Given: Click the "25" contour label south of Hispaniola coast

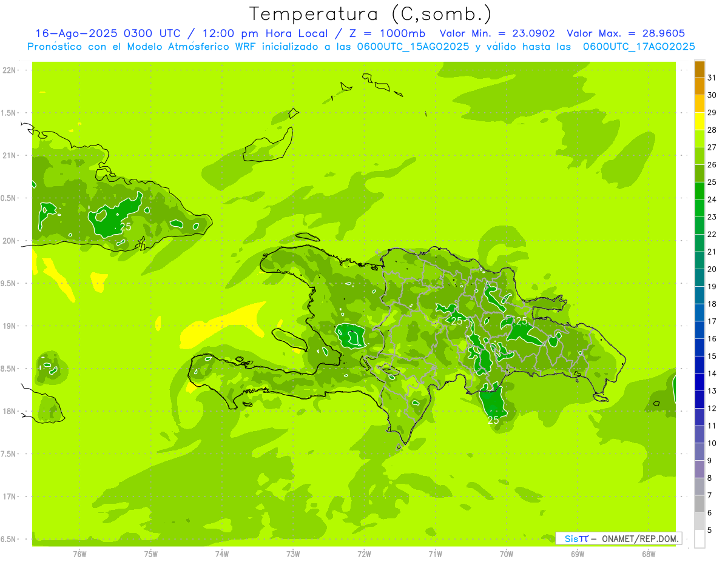Looking at the screenshot, I should [493, 420].
